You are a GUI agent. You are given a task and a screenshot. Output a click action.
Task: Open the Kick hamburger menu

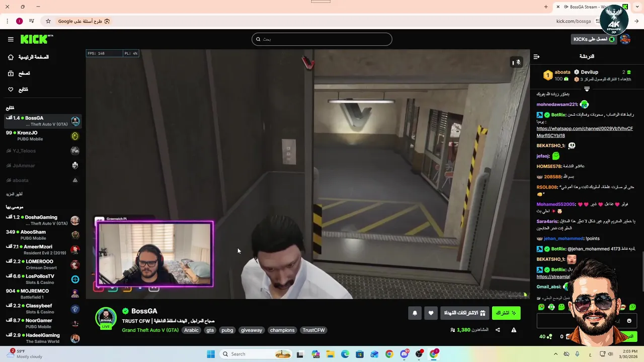pyautogui.click(x=11, y=39)
